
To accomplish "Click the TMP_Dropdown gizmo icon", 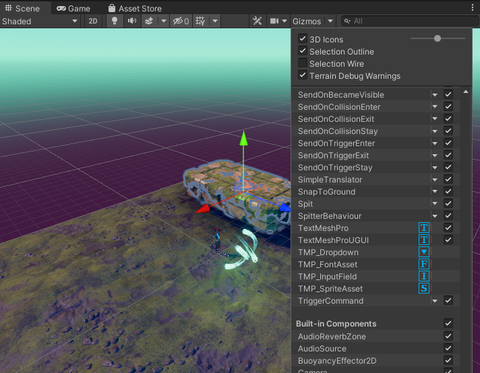I will pyautogui.click(x=424, y=252).
